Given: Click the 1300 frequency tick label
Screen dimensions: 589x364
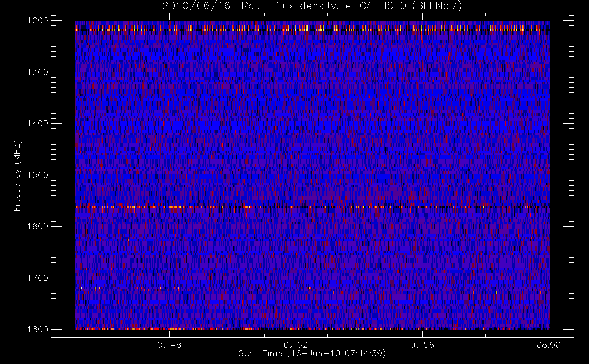Looking at the screenshot, I should coord(38,72).
